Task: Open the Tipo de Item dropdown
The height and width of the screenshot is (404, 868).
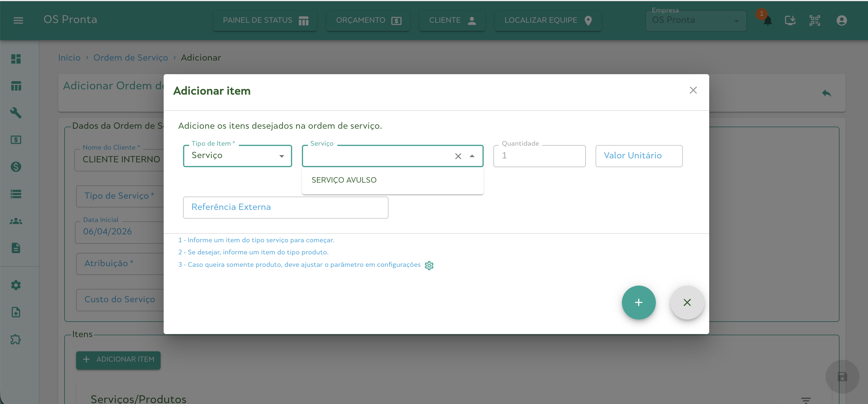Action: [x=237, y=156]
